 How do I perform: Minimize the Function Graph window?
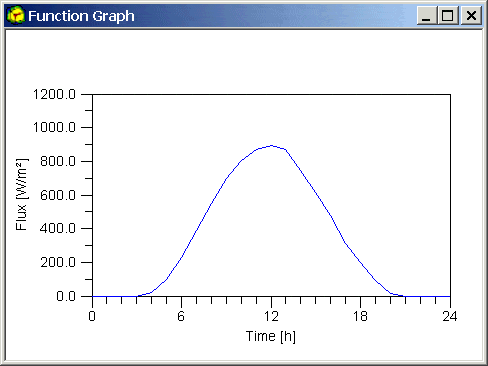pos(427,16)
